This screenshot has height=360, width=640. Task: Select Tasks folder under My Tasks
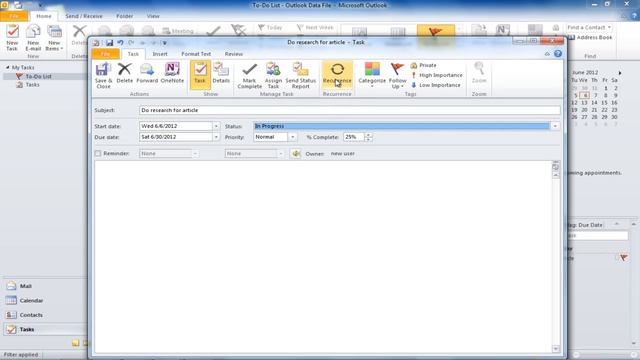pyautogui.click(x=32, y=84)
